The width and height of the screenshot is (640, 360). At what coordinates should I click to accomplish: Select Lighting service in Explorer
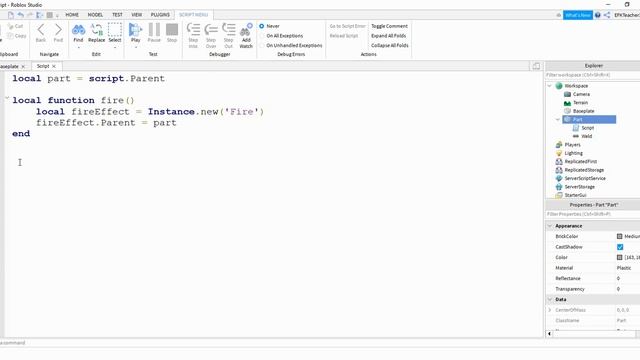coord(573,153)
